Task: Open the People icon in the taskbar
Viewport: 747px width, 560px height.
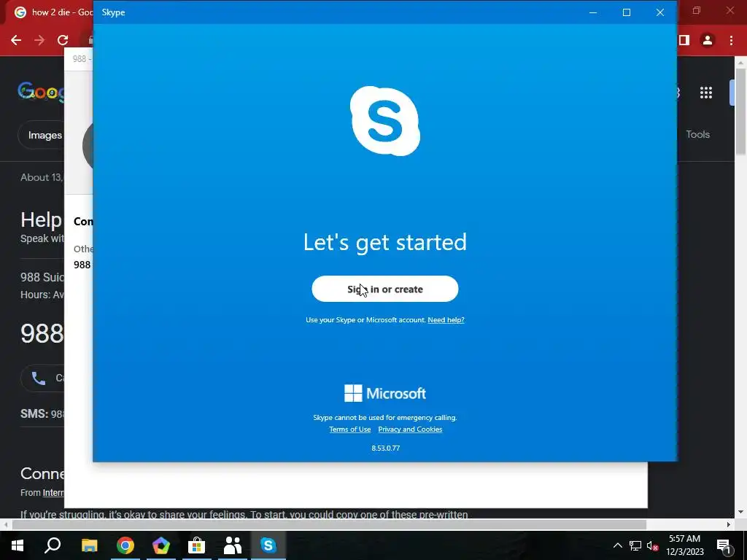Action: click(233, 545)
